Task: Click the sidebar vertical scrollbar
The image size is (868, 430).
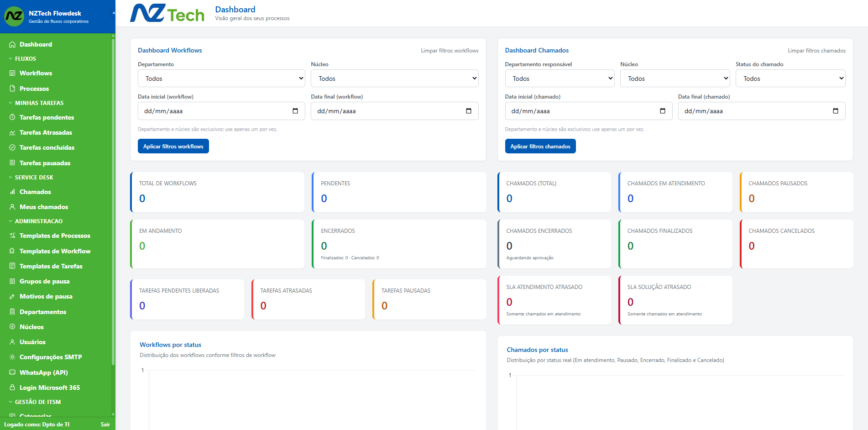Action: point(113,201)
